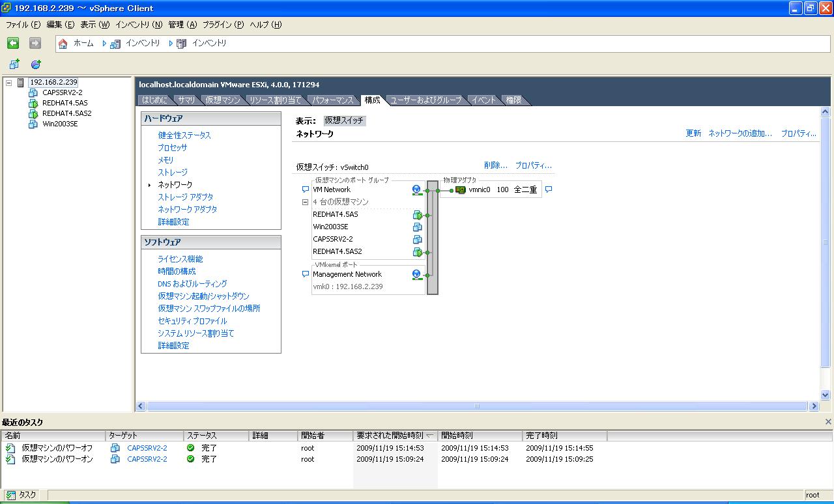Switch to the 仮想マシン tab
Viewport: 834px width, 504px height.
(222, 100)
